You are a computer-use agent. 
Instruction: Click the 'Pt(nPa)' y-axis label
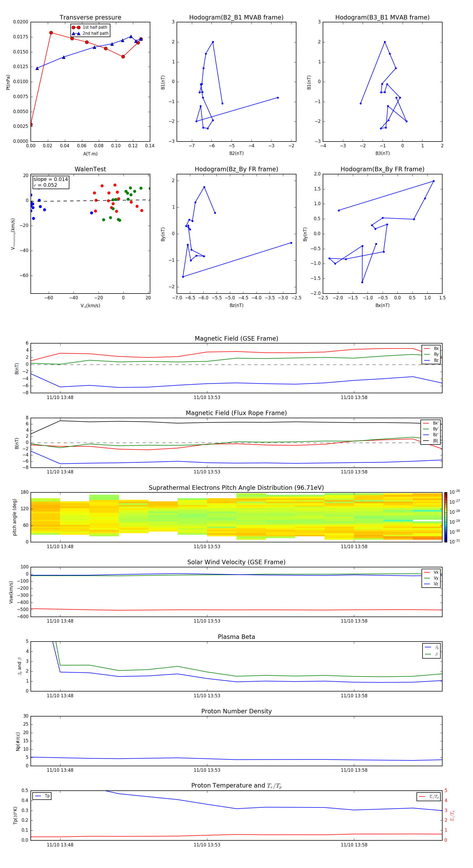[x=8, y=82]
